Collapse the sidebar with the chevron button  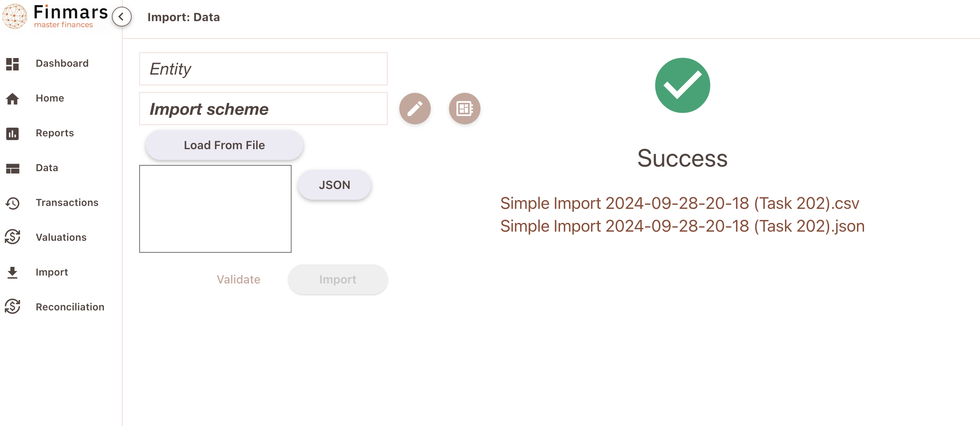tap(121, 17)
